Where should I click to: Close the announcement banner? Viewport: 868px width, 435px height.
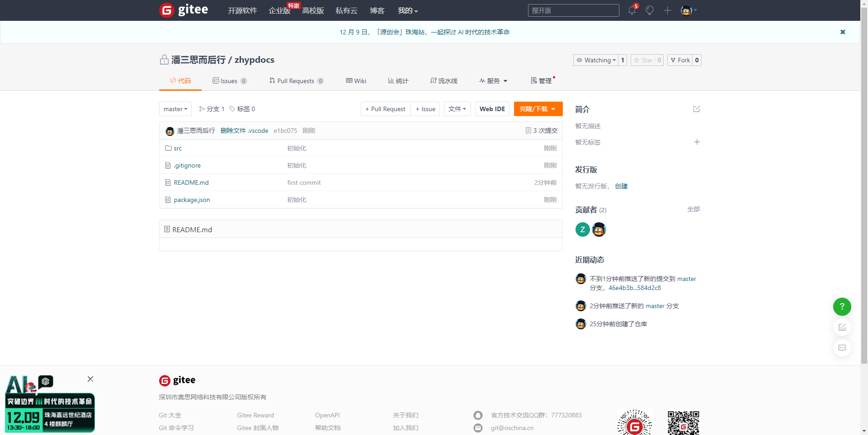coord(842,32)
